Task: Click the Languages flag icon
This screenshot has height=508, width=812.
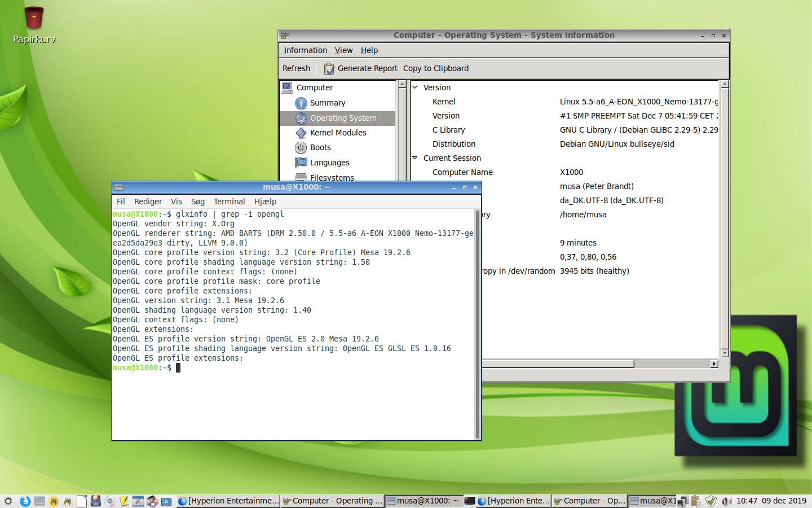Action: pos(301,163)
